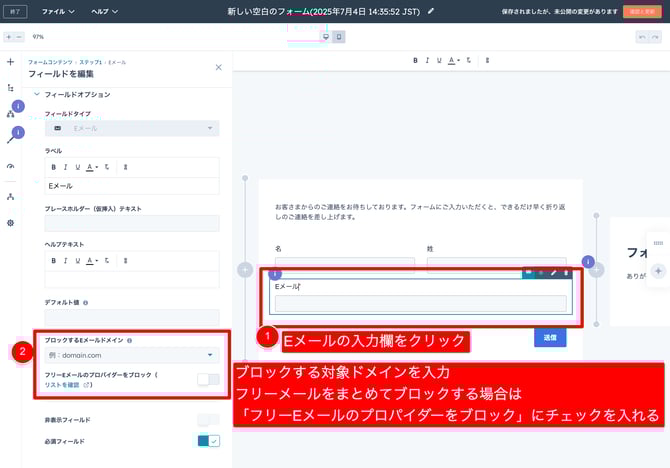The width and height of the screenshot is (670, 468).
Task: Click the 名 input on the form canvas
Action: tap(345, 263)
